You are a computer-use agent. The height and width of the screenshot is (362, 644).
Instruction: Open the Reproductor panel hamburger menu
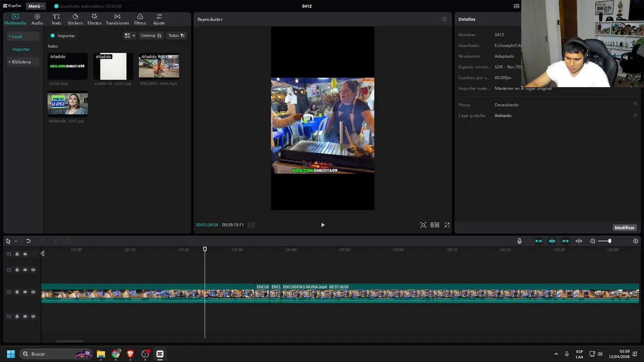click(x=444, y=19)
